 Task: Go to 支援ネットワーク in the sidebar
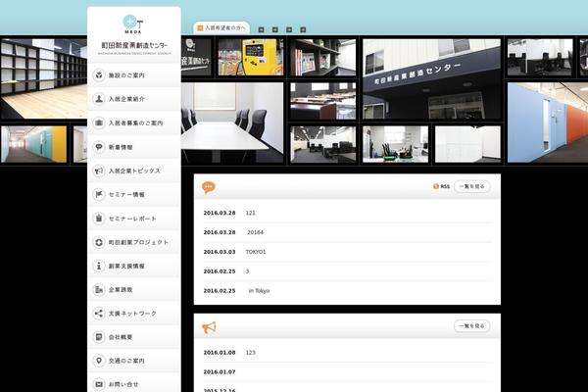(134, 314)
